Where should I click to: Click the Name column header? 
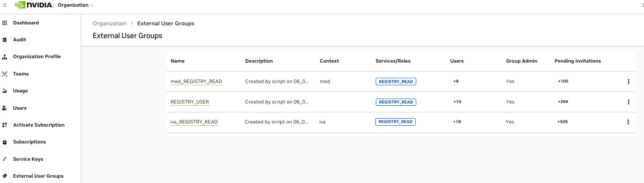[178, 61]
